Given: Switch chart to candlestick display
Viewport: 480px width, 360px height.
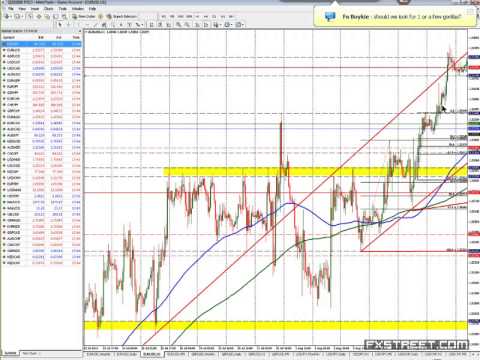Looking at the screenshot, I should pos(160,25).
